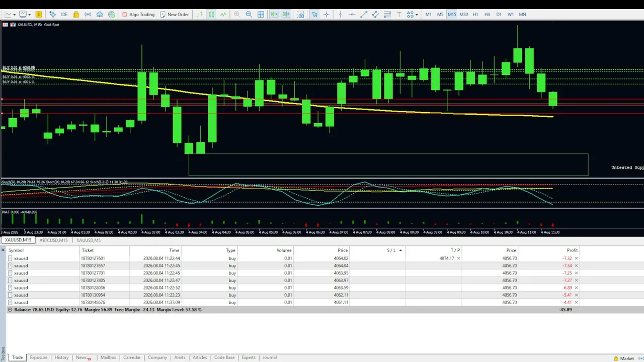This screenshot has width=644, height=362.
Task: Open the Alerts tab
Action: [180, 357]
